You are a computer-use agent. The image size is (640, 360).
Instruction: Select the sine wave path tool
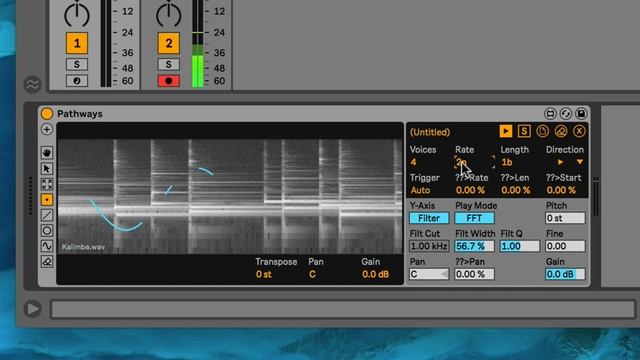click(47, 246)
